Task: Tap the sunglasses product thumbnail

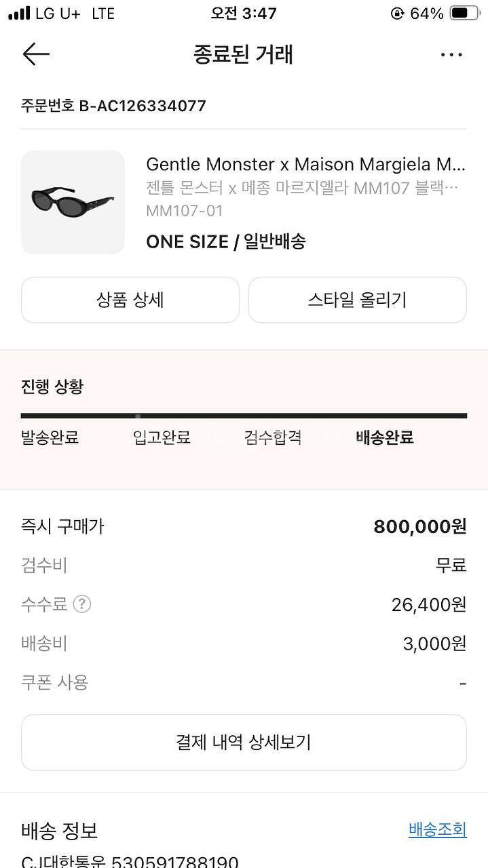Action: tap(73, 202)
